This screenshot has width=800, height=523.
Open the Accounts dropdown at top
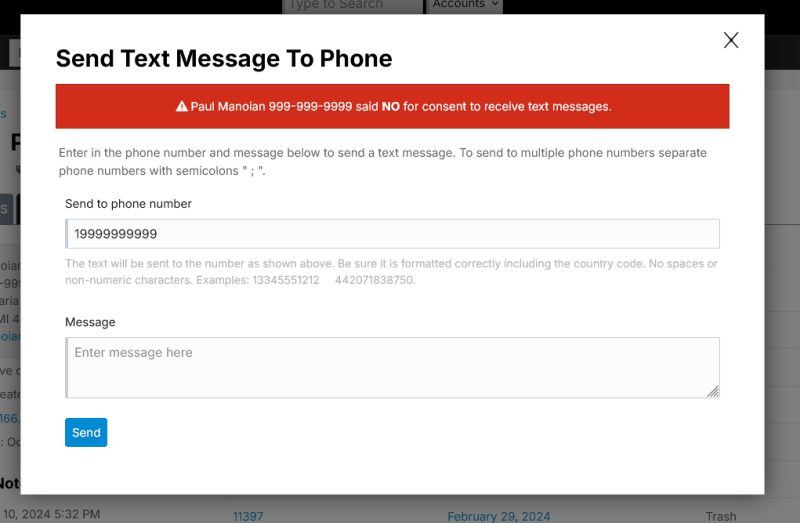pos(465,5)
